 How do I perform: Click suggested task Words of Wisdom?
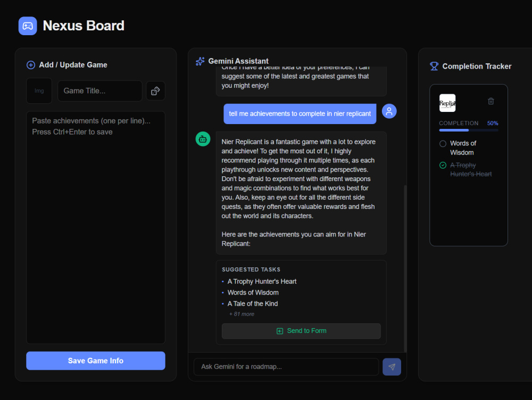(253, 293)
